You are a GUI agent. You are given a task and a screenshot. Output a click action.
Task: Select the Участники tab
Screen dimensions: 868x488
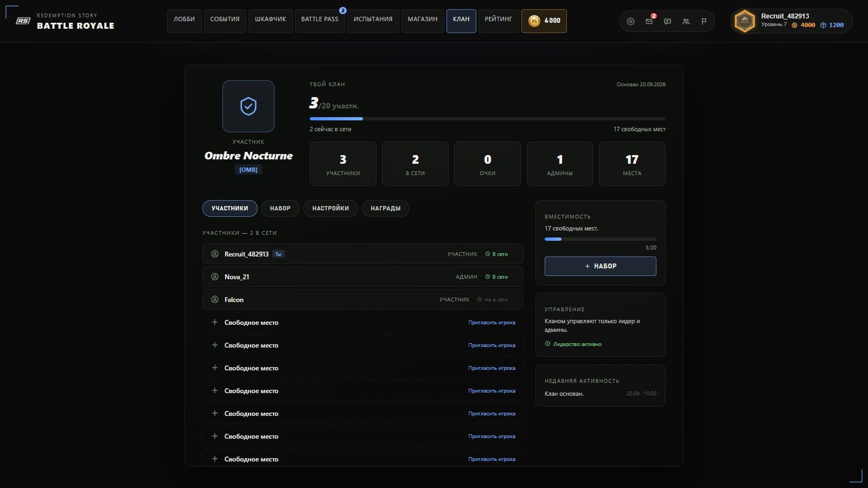(x=229, y=208)
